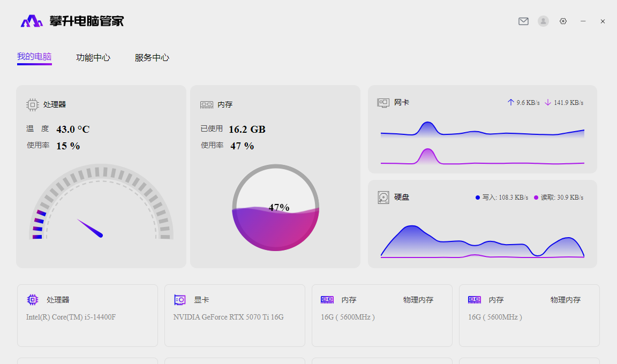617x364 pixels.
Task: Switch to the 我的电脑 tab
Action: 34,57
